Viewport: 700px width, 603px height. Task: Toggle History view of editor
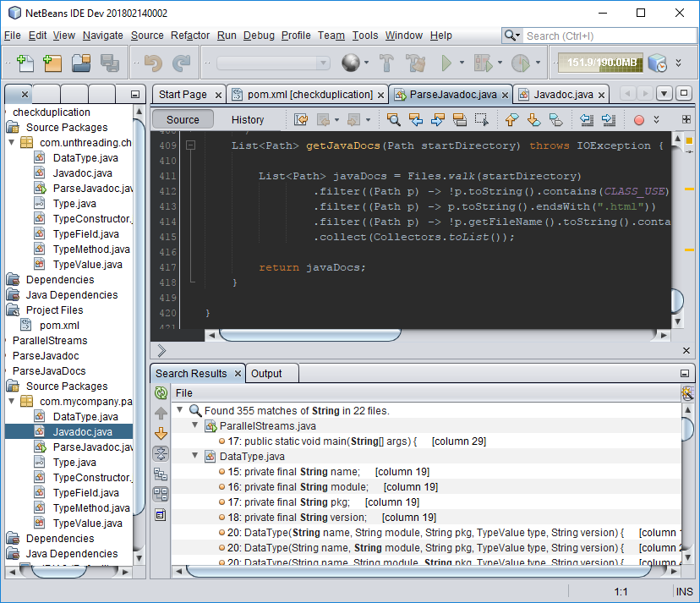pyautogui.click(x=248, y=120)
